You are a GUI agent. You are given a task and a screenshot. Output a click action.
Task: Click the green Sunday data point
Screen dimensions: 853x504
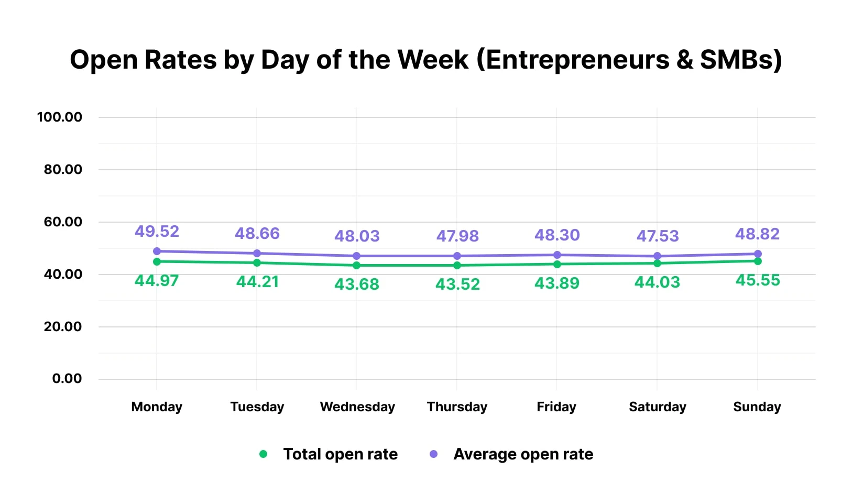pyautogui.click(x=758, y=261)
